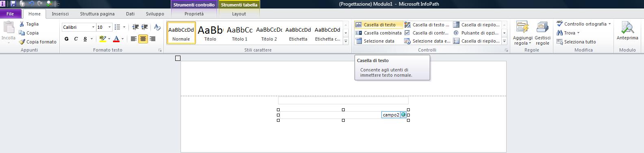Image resolution: width=644 pixels, height=153 pixels.
Task: Open the File menu button
Action: coord(11,14)
